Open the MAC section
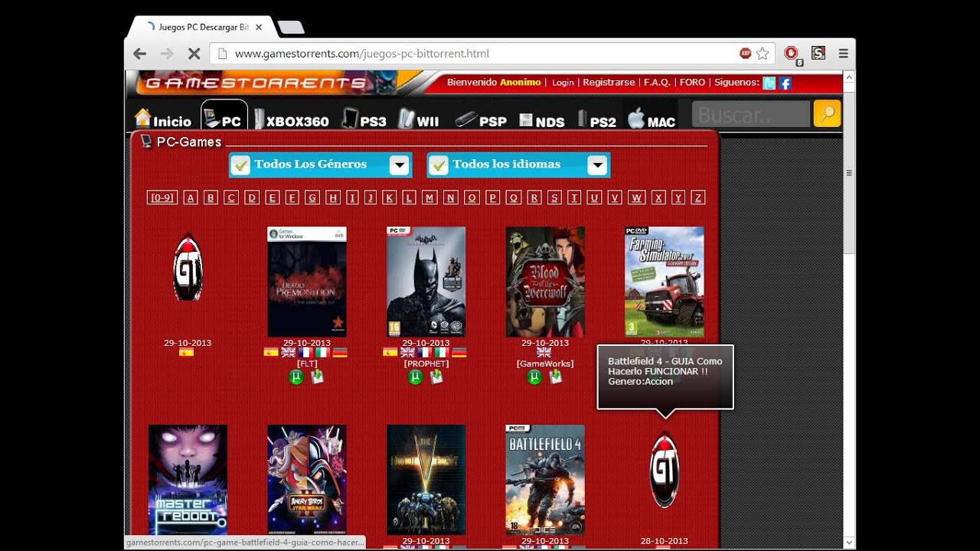Viewport: 980px width, 551px height. 652,119
